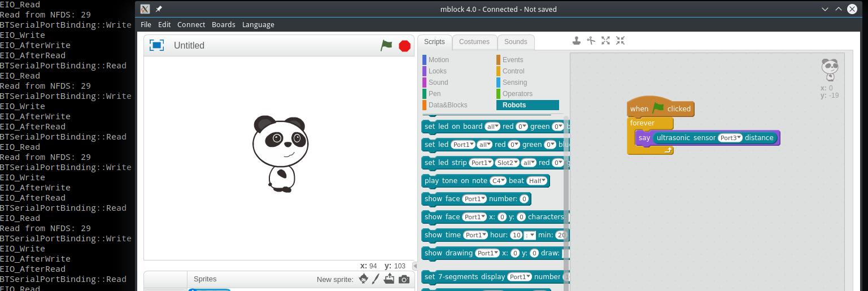Click the pin icon in mblock title bar
The height and width of the screenshot is (291, 868).
click(x=159, y=9)
